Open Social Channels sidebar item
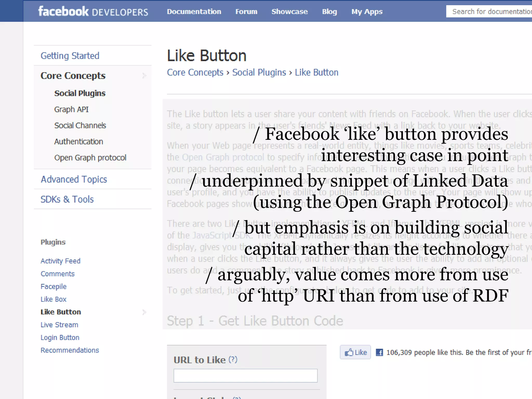The height and width of the screenshot is (399, 532). (x=80, y=125)
